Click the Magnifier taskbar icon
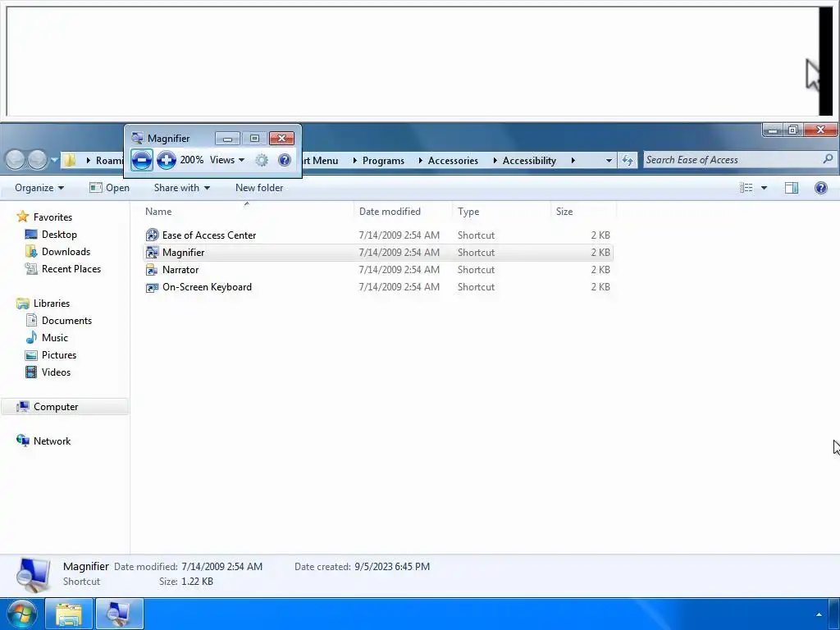Screen dimensions: 840x630 (x=119, y=614)
